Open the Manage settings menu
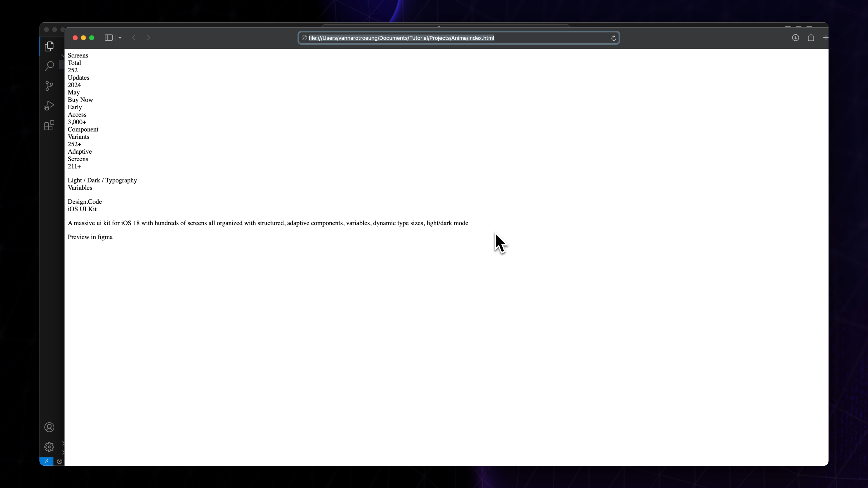The height and width of the screenshot is (488, 868). [x=49, y=447]
